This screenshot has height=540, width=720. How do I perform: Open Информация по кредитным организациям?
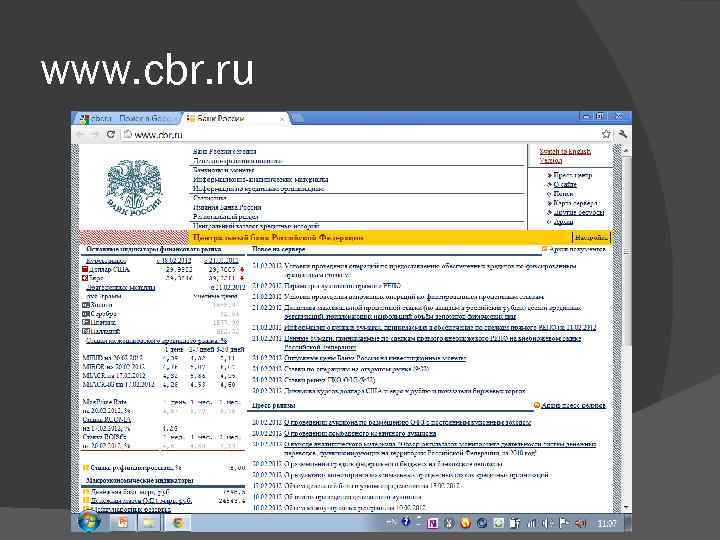click(x=259, y=188)
